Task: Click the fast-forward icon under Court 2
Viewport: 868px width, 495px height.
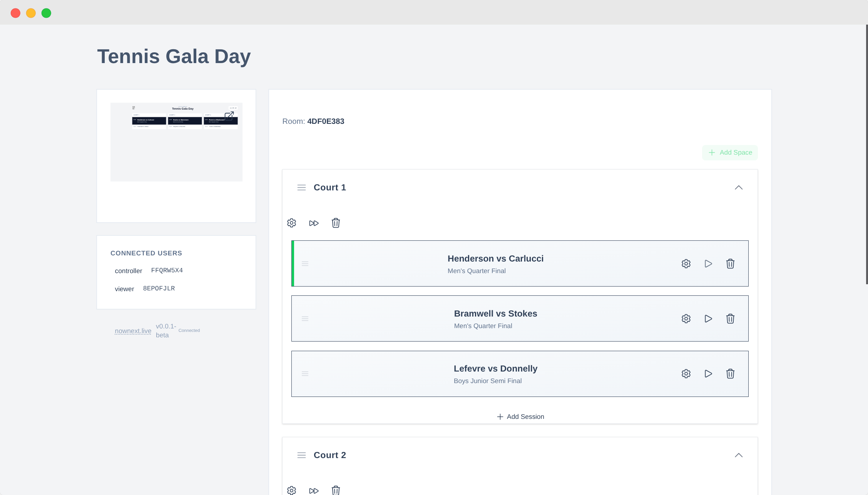Action: [314, 490]
